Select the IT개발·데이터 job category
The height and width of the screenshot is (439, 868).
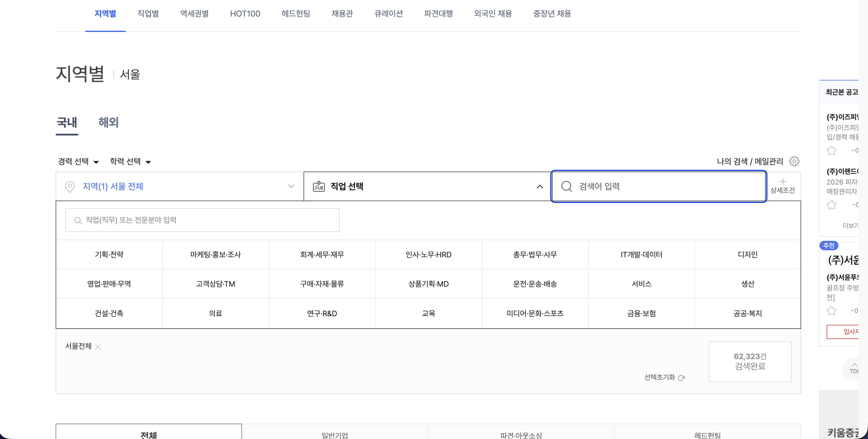pos(641,255)
